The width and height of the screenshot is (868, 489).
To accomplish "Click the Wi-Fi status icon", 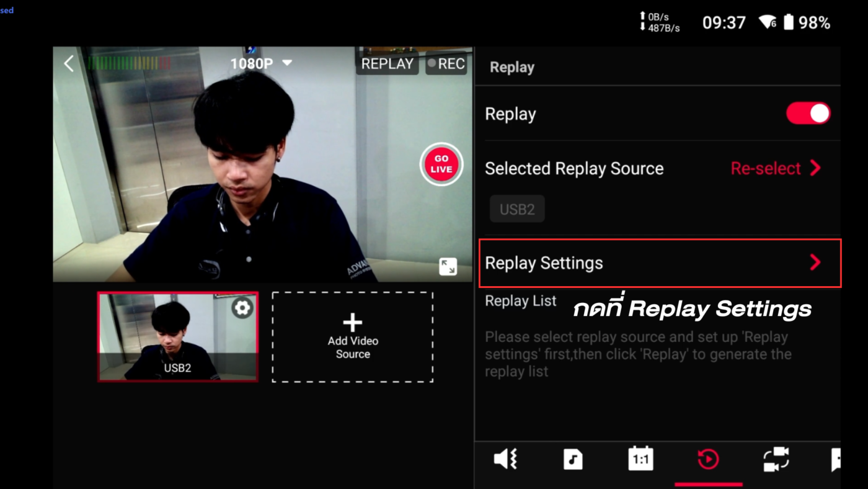I will [768, 23].
